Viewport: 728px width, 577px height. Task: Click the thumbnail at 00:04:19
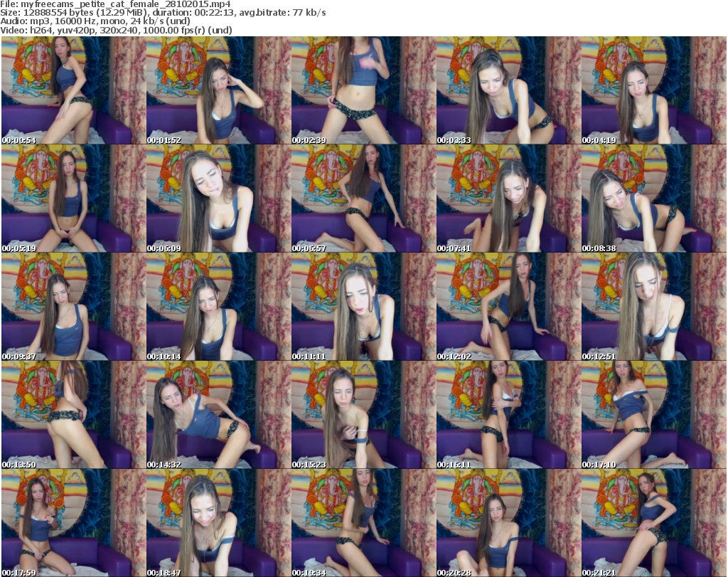tap(654, 90)
